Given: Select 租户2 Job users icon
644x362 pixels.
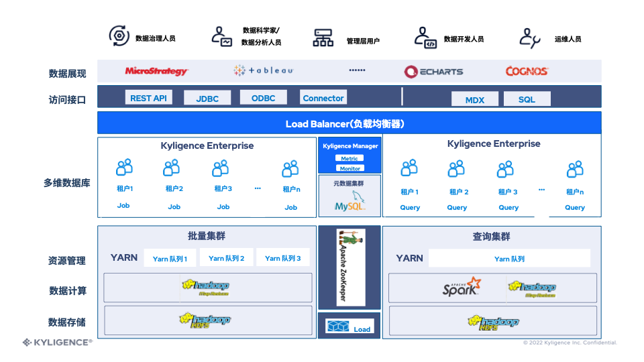Looking at the screenshot, I should click(171, 168).
